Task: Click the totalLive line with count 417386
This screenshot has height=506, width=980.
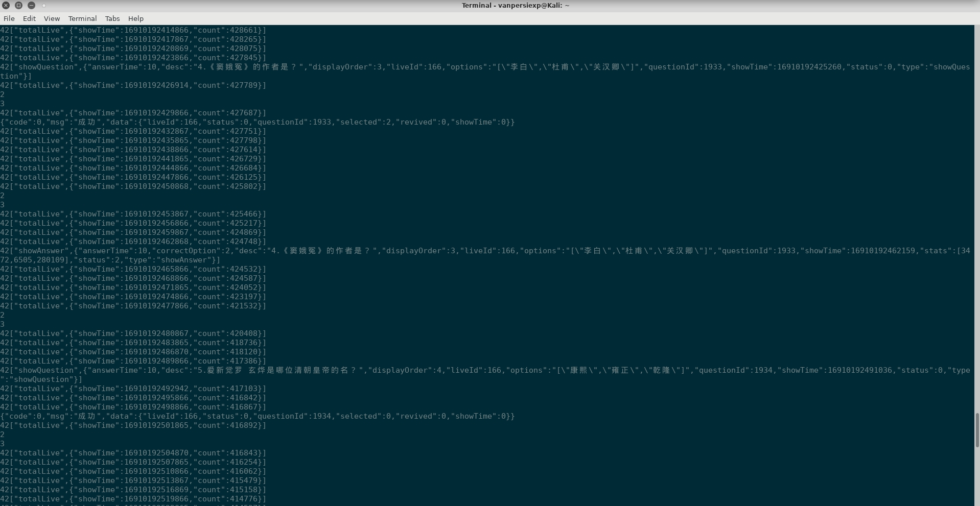Action: (133, 361)
